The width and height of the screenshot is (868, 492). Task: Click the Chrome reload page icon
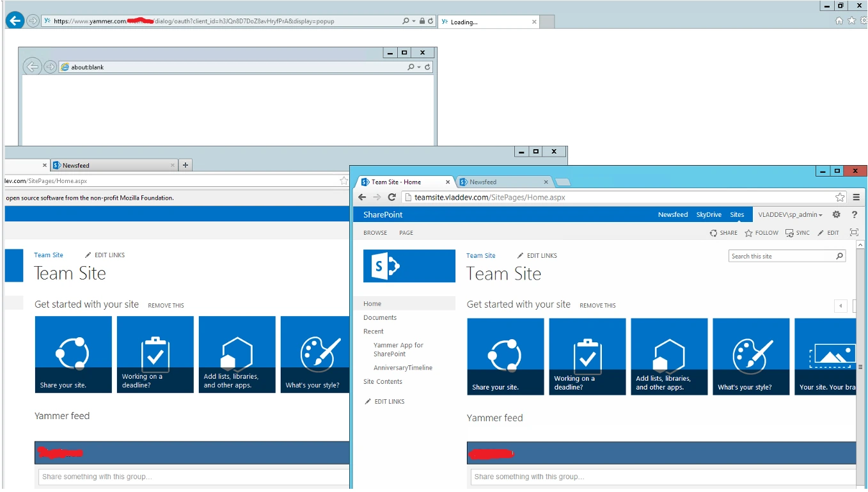392,197
